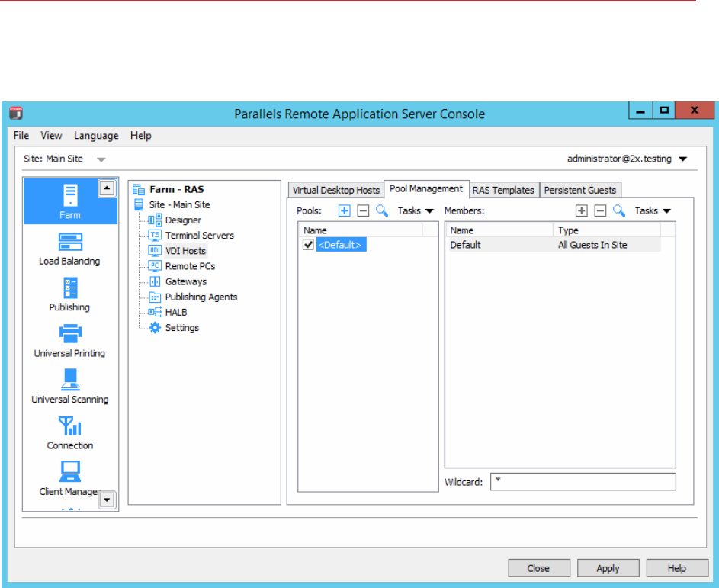Click the Parallels app icon in title bar
The image size is (719, 588).
pyautogui.click(x=16, y=114)
